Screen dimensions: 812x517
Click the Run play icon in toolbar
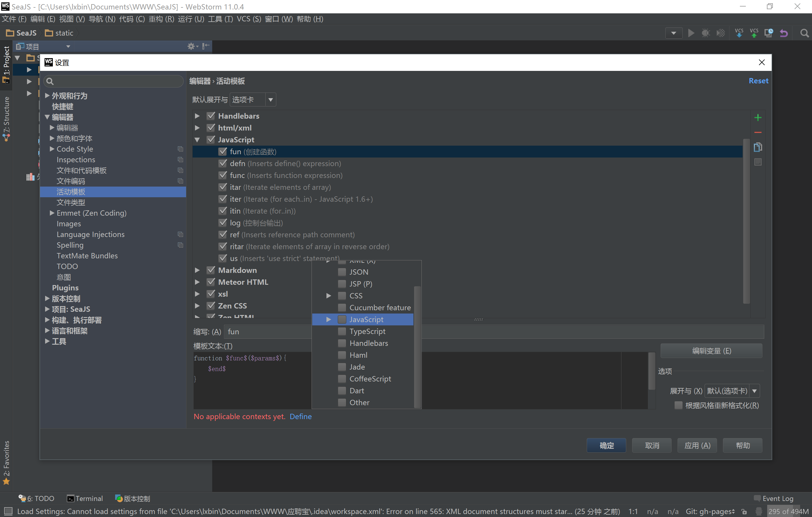[x=691, y=33]
